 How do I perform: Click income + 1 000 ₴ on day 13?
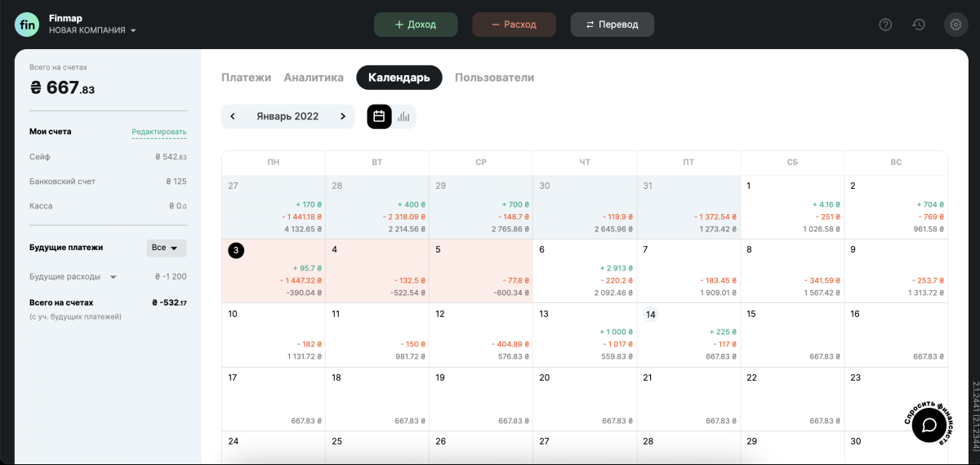click(616, 332)
